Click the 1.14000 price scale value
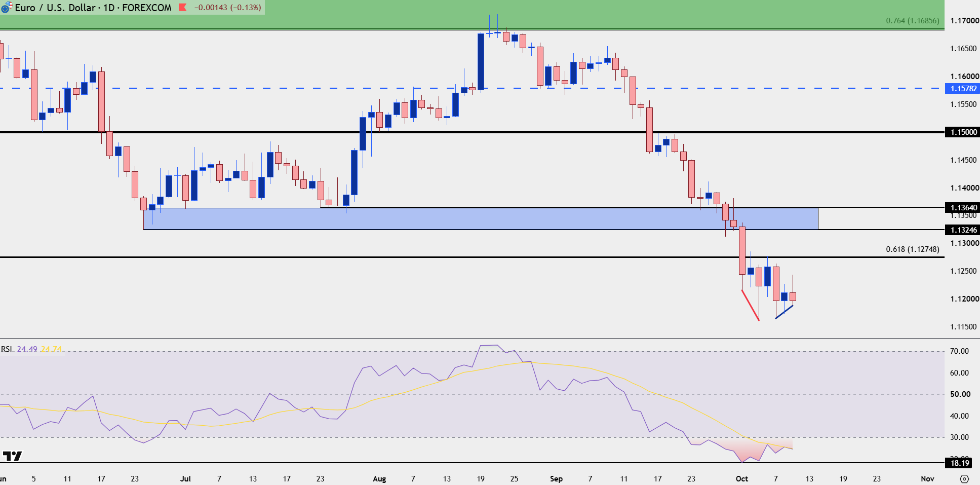 964,188
